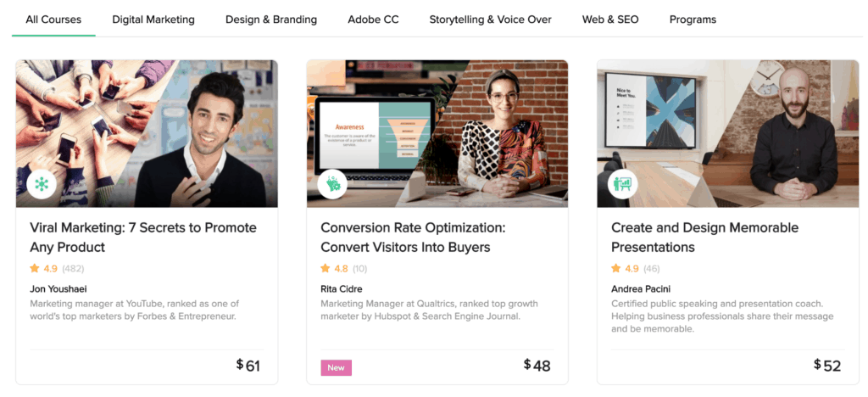Go to Storytelling & Voice Over tab
Viewport: 868px width, 397px height.
(x=490, y=20)
